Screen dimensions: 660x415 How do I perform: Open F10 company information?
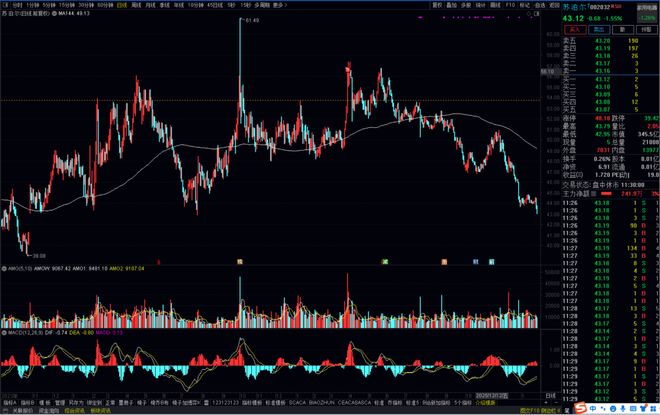click(x=510, y=5)
